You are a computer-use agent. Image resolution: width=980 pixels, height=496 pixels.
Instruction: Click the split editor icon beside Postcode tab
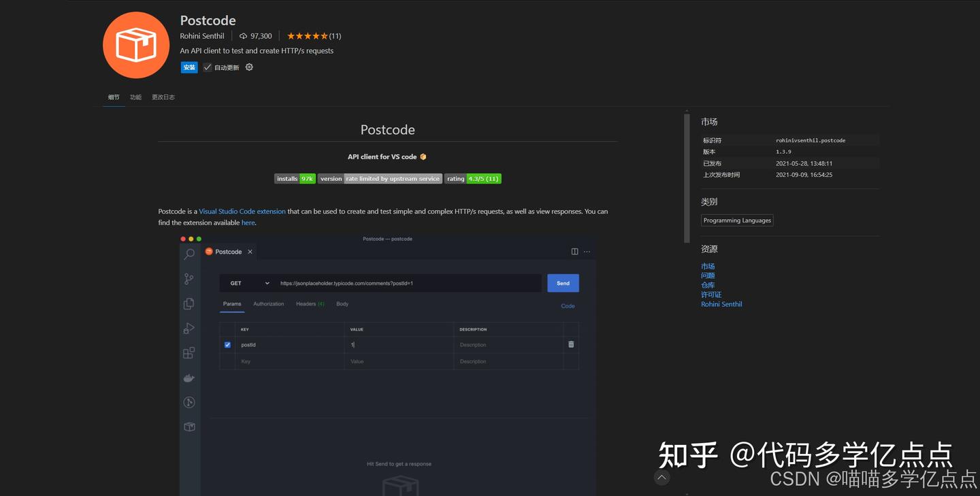pos(574,251)
